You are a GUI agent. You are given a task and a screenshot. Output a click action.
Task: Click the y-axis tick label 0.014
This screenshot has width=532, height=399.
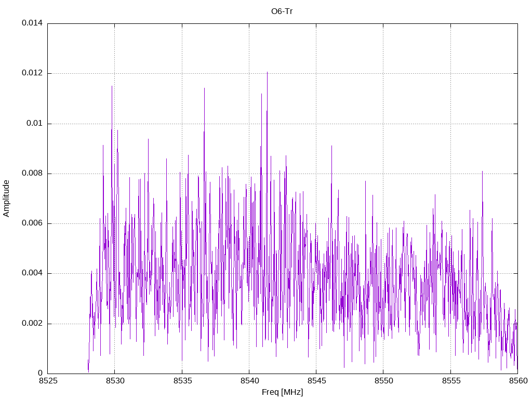[x=32, y=23]
